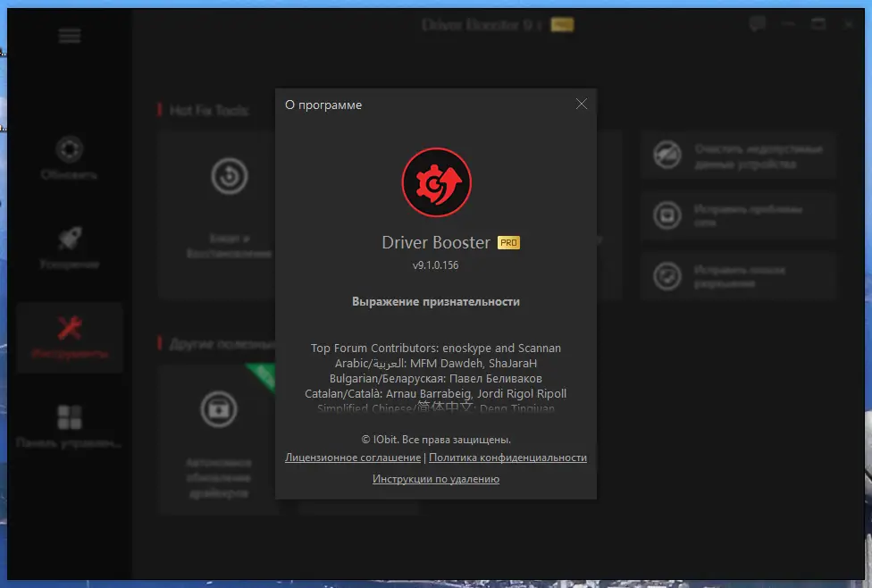
Task: Click the PRO badge next to version
Action: 510,241
